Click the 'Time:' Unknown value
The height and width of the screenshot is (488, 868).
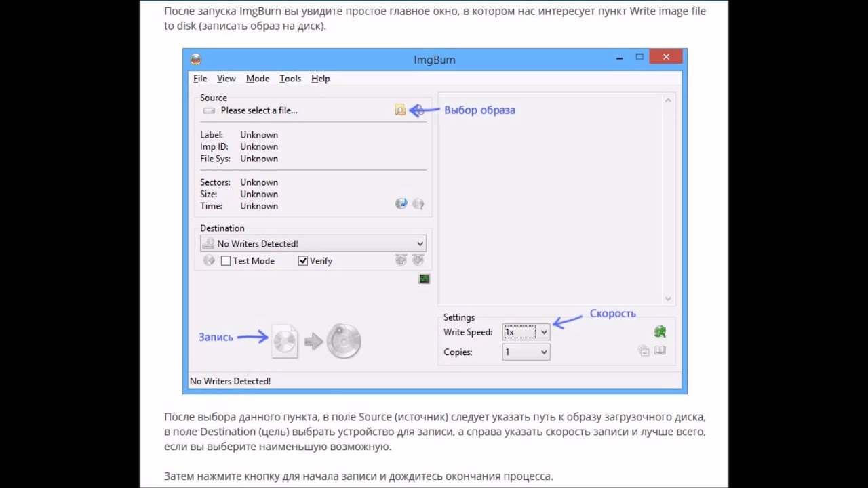pyautogui.click(x=259, y=206)
